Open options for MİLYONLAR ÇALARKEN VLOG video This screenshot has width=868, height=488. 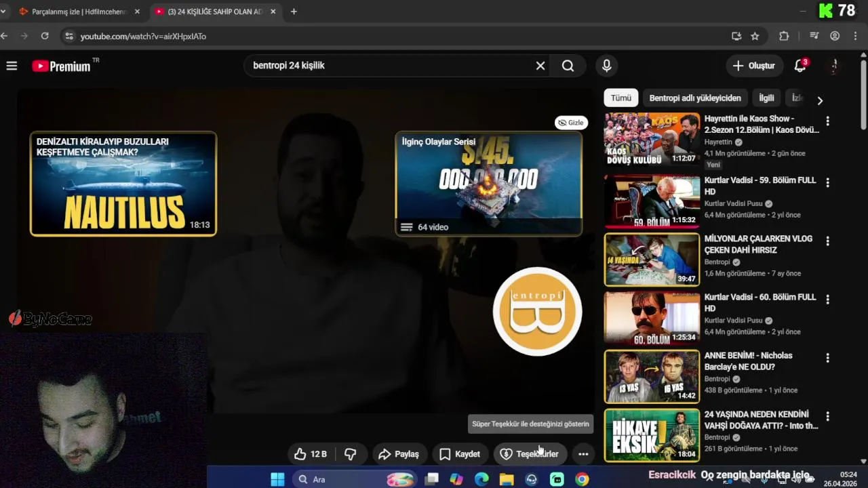(827, 241)
